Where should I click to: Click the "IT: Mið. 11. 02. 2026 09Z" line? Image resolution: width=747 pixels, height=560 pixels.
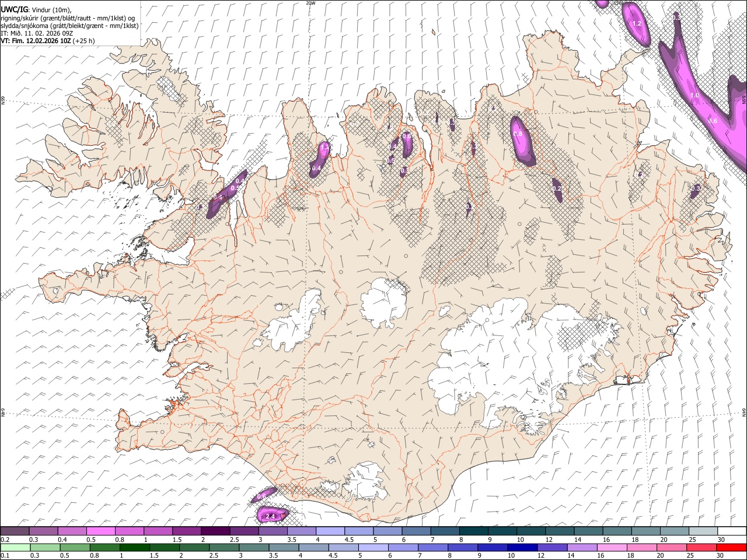[37, 33]
